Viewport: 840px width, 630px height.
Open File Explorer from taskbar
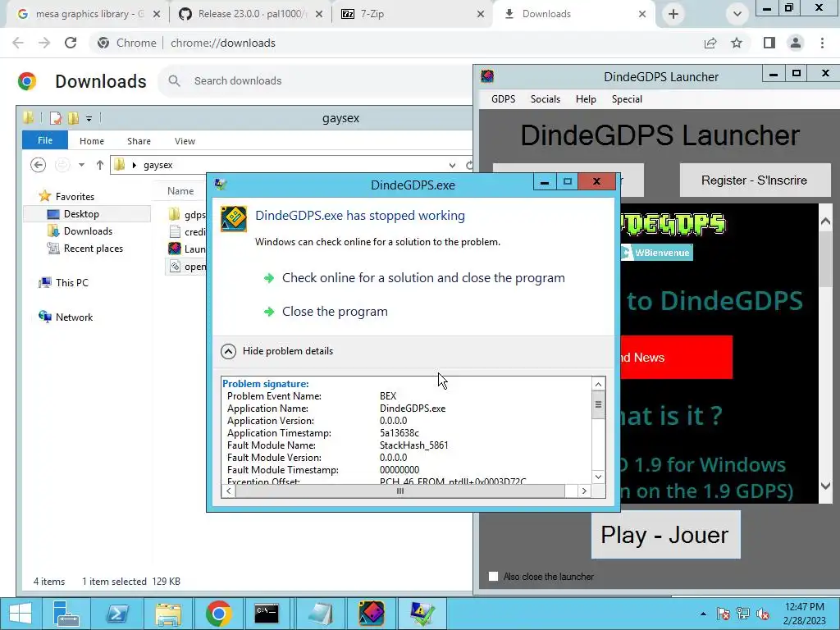pyautogui.click(x=167, y=614)
